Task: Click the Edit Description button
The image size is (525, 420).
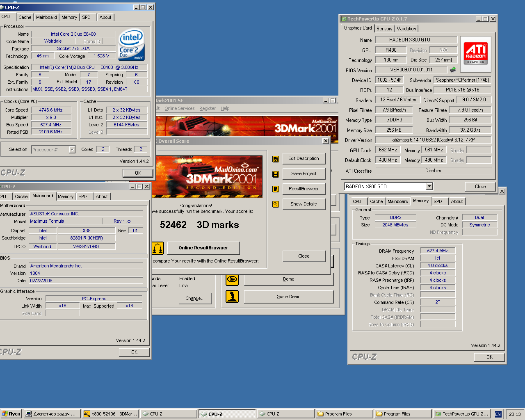Action: (x=304, y=159)
